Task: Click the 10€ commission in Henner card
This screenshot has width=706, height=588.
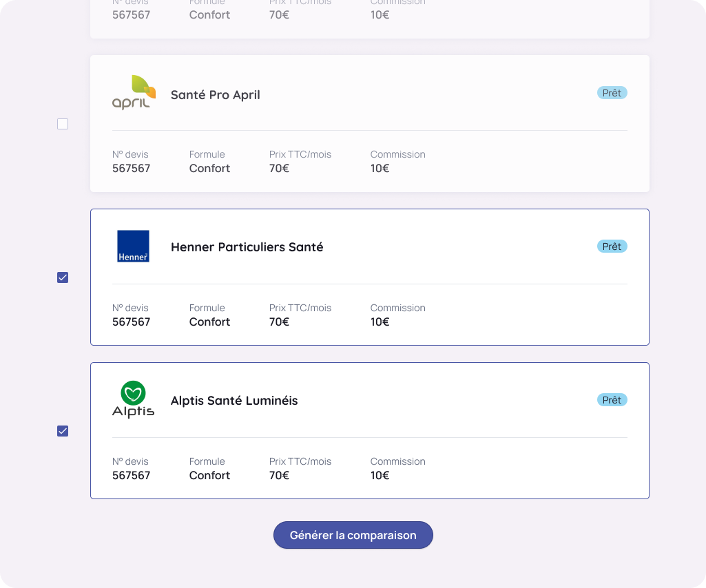Action: click(380, 322)
